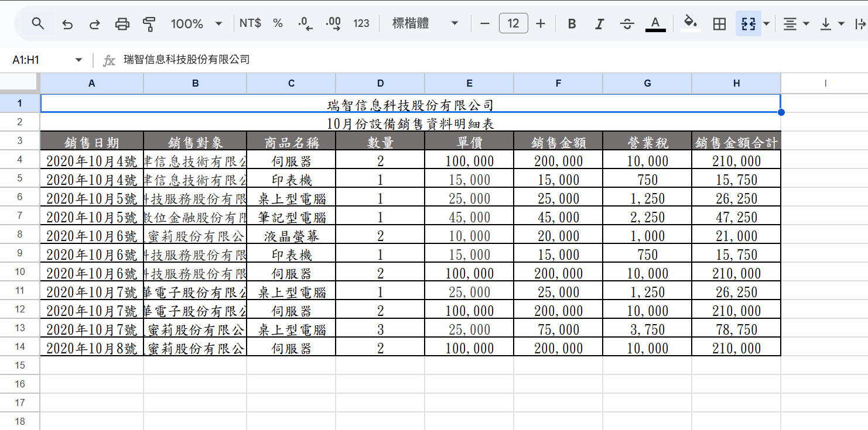Image resolution: width=868 pixels, height=430 pixels.
Task: Toggle italic formatting
Action: click(x=599, y=24)
